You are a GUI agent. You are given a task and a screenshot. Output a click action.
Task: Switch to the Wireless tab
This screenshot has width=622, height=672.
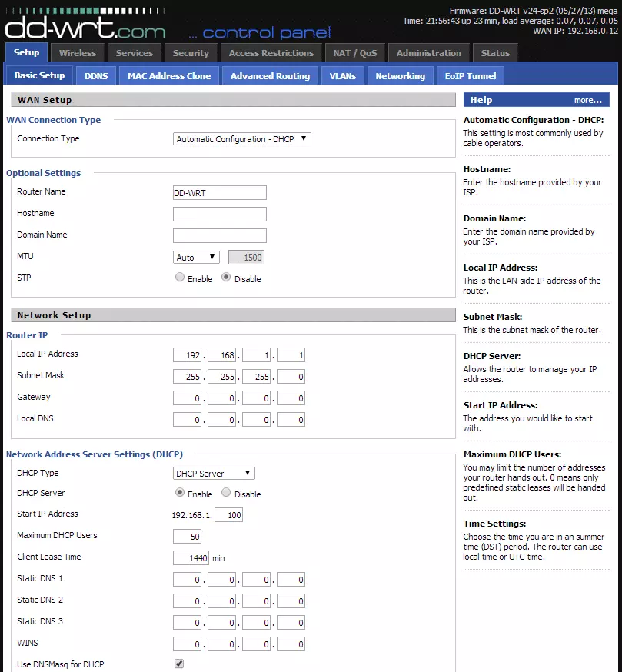point(78,53)
